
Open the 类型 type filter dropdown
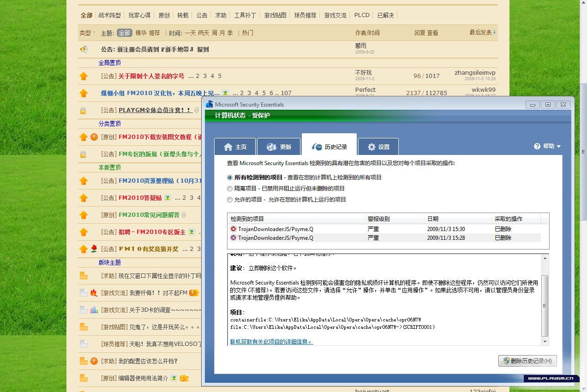click(x=87, y=33)
